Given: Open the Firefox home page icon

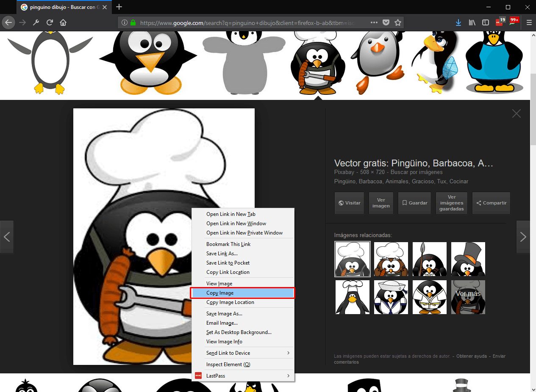Looking at the screenshot, I should pos(63,22).
